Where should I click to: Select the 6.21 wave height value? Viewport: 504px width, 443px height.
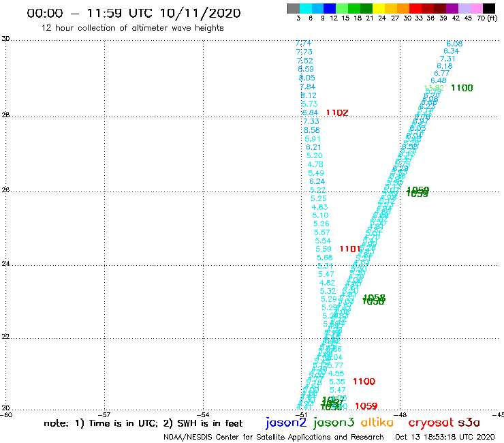313,147
